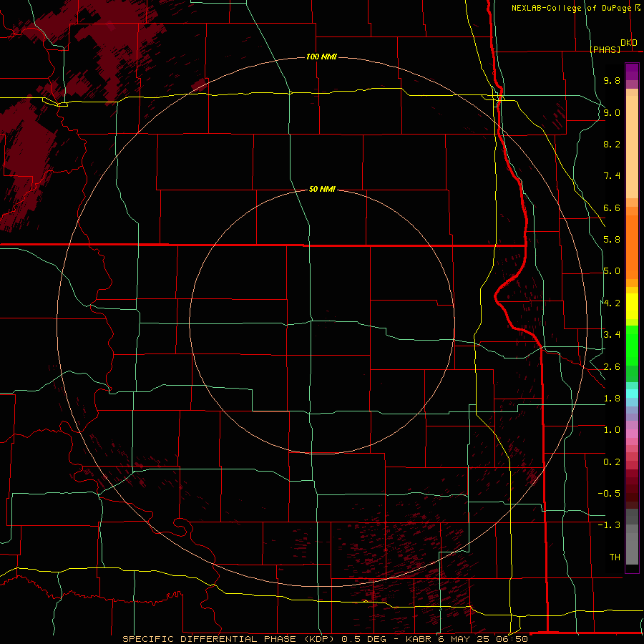Pick the bright green color scale segment

point(632,346)
